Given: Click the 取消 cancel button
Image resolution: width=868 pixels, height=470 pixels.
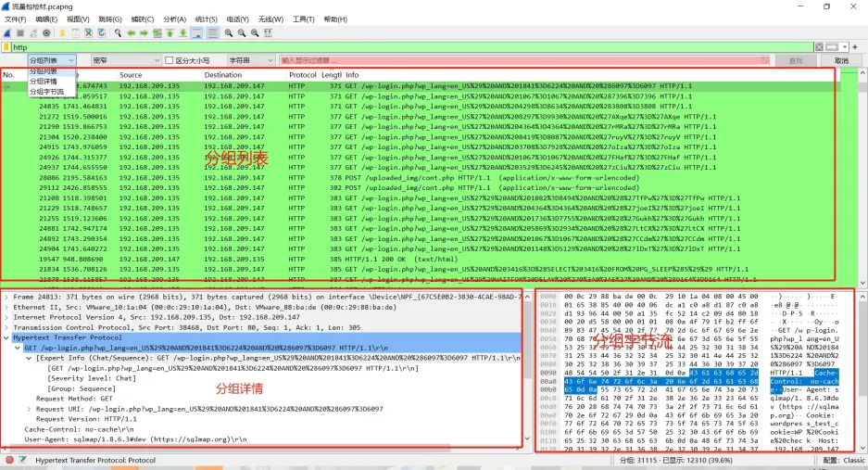Looking at the screenshot, I should [x=841, y=60].
